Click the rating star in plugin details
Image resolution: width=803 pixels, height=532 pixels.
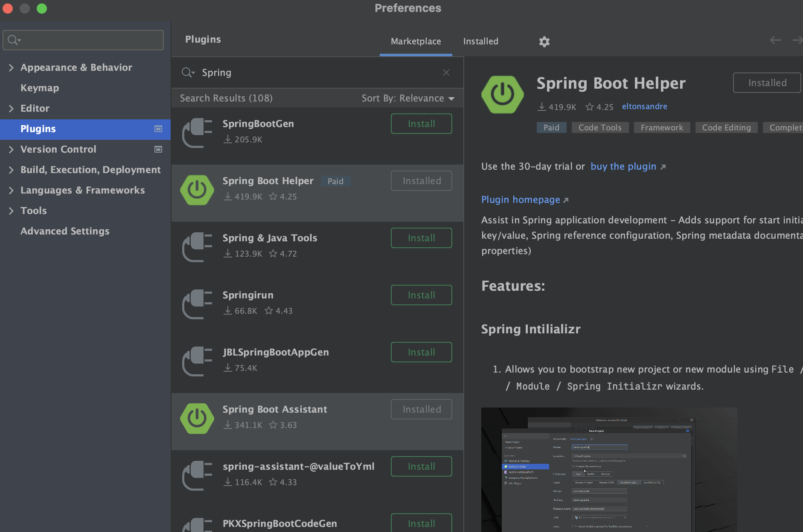coord(590,107)
